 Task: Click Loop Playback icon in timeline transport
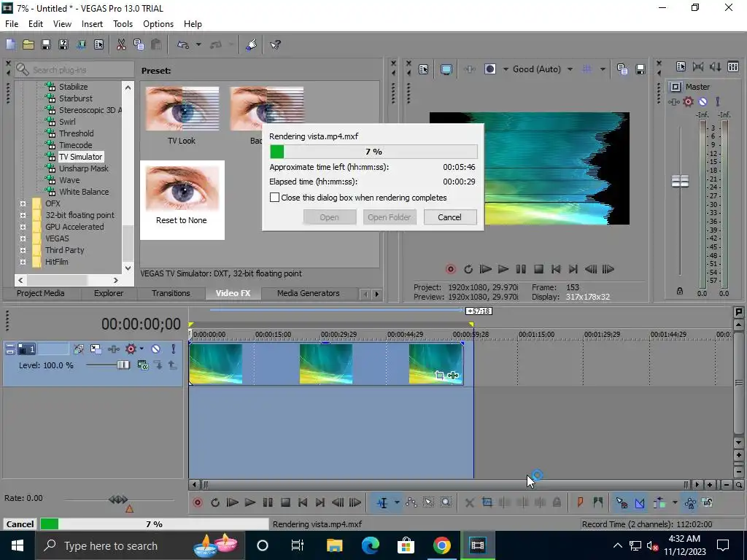(x=215, y=503)
